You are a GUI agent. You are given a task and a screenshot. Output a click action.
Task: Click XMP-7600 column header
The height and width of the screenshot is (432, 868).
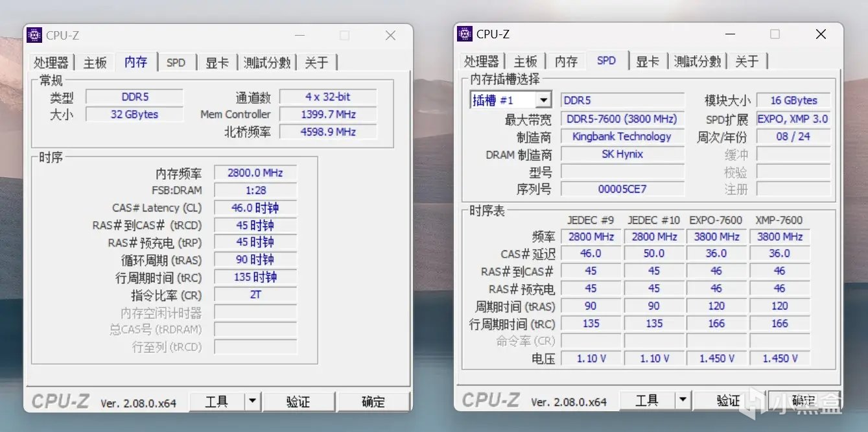coord(779,220)
